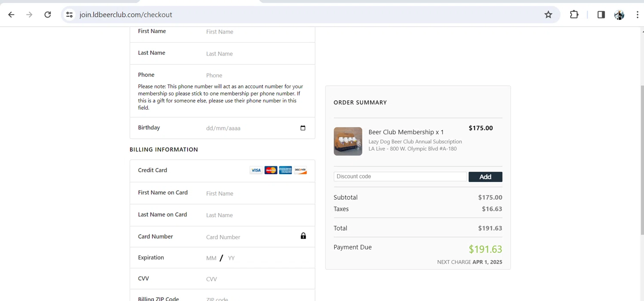Viewport: 644px width, 301px height.
Task: Focus the CVV field
Action: click(256, 279)
